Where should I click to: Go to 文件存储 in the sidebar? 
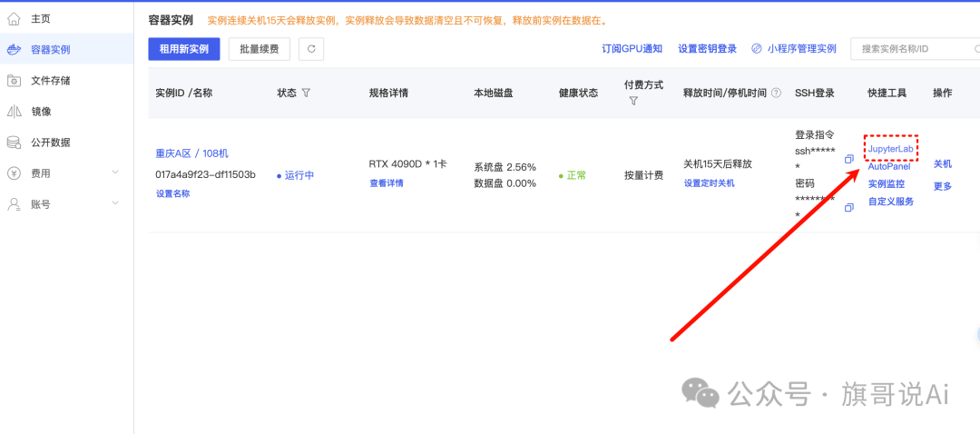[x=67, y=80]
